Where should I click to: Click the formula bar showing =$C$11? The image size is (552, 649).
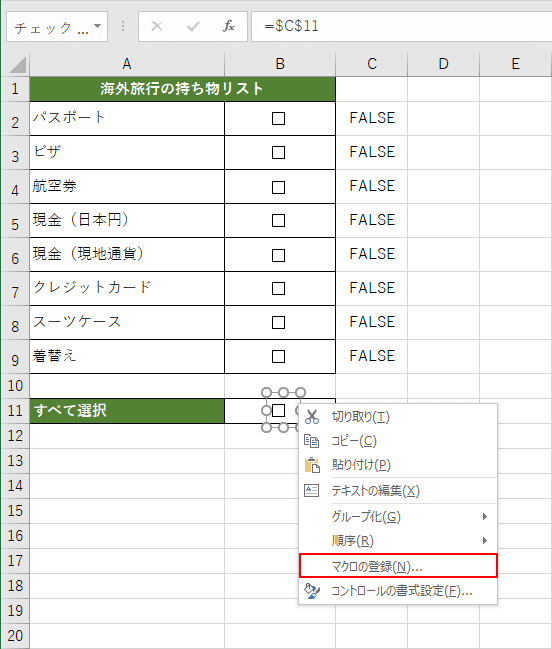click(401, 26)
